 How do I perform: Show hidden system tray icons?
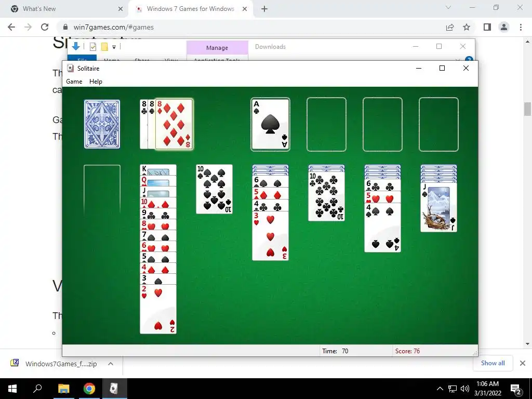pos(440,389)
